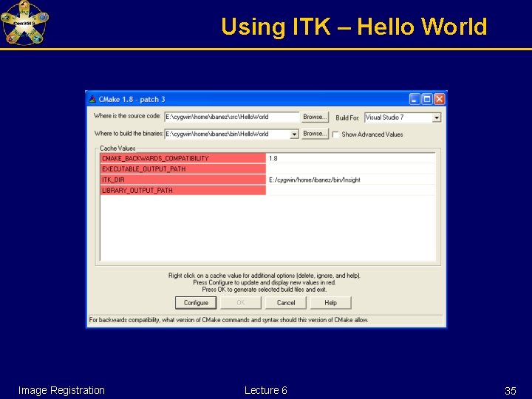Click the empty LIBRARY_OUTPUT_PATH value cell
This screenshot has width=532, height=399.
pos(350,191)
